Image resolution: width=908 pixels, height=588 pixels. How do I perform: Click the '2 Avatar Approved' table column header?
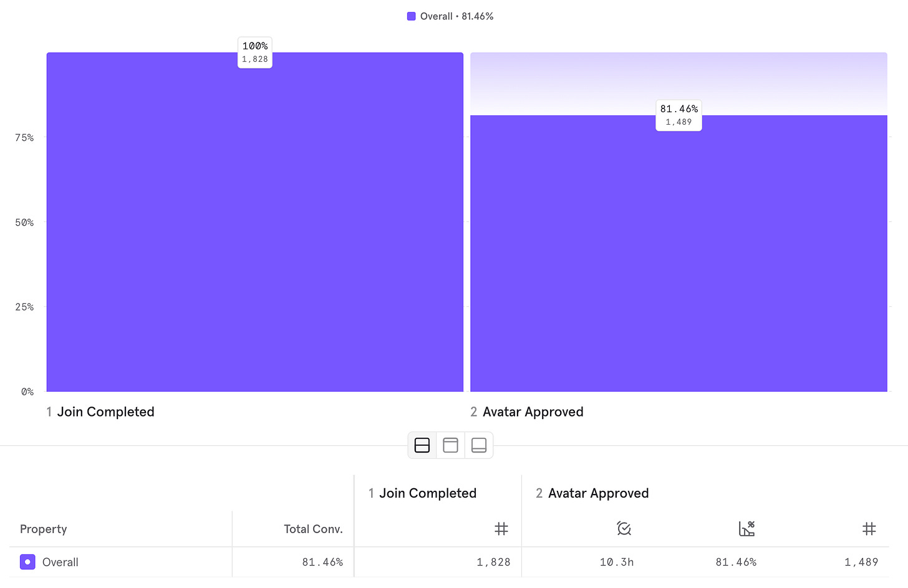(x=592, y=493)
